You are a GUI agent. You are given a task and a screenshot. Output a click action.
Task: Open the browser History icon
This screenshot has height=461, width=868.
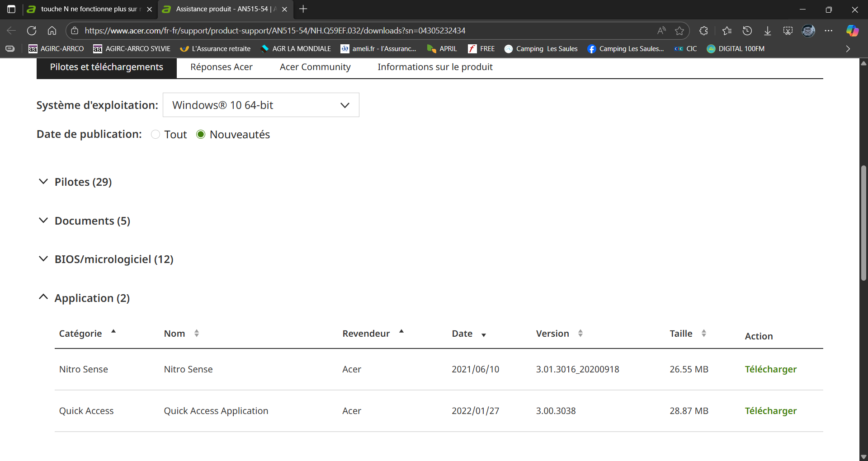pyautogui.click(x=747, y=31)
